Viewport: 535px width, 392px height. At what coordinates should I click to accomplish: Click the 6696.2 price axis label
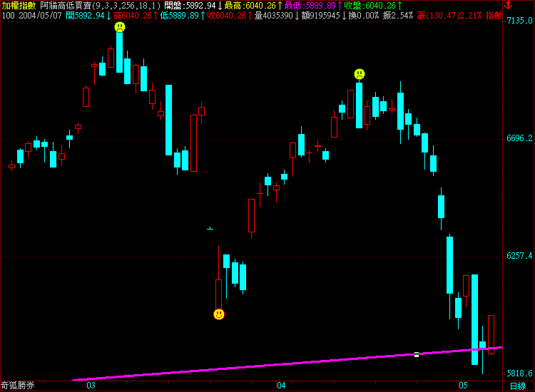(519, 138)
